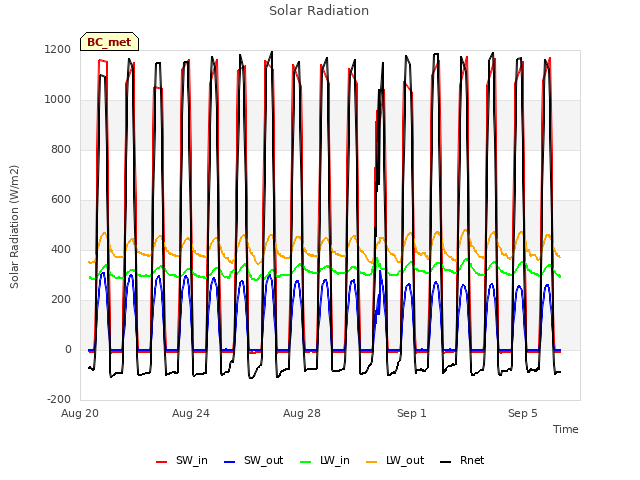This screenshot has width=640, height=480.
Task: Click the Sep 5 x-axis label
Action: [x=523, y=413]
